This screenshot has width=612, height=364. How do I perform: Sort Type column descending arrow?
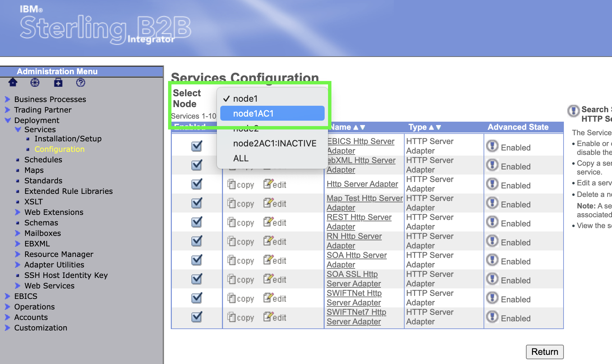coord(438,127)
